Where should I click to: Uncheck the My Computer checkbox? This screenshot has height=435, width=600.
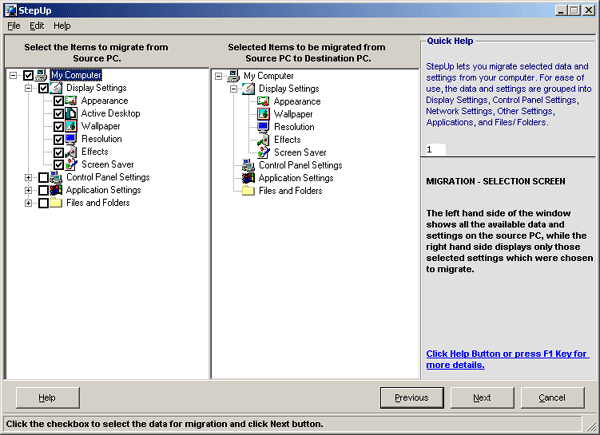[x=28, y=75]
